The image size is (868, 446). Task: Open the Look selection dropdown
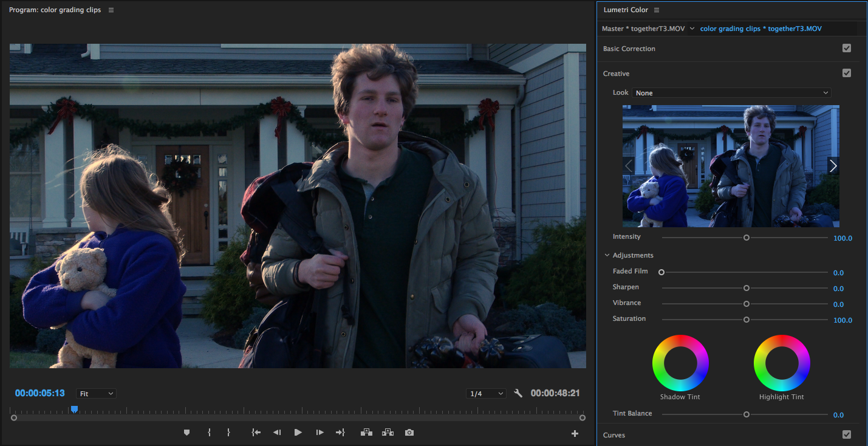coord(731,92)
